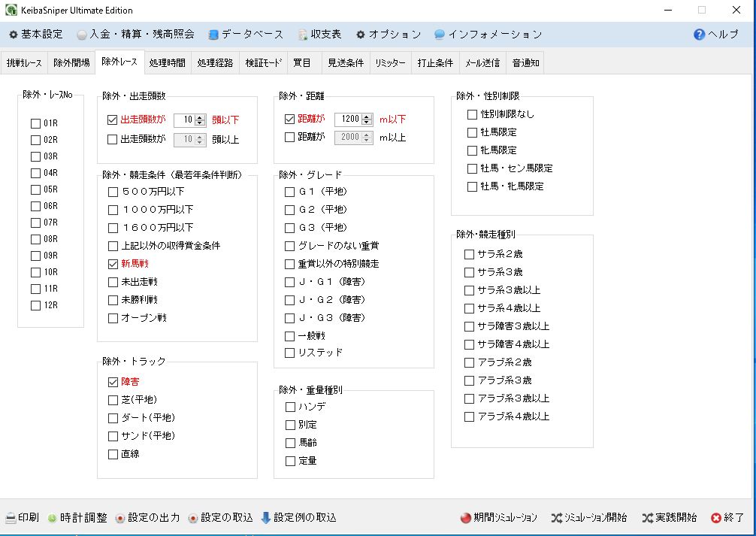Screen dimensions: 756x536
Task: Click the 時計調整 button label
Action: pyautogui.click(x=83, y=518)
